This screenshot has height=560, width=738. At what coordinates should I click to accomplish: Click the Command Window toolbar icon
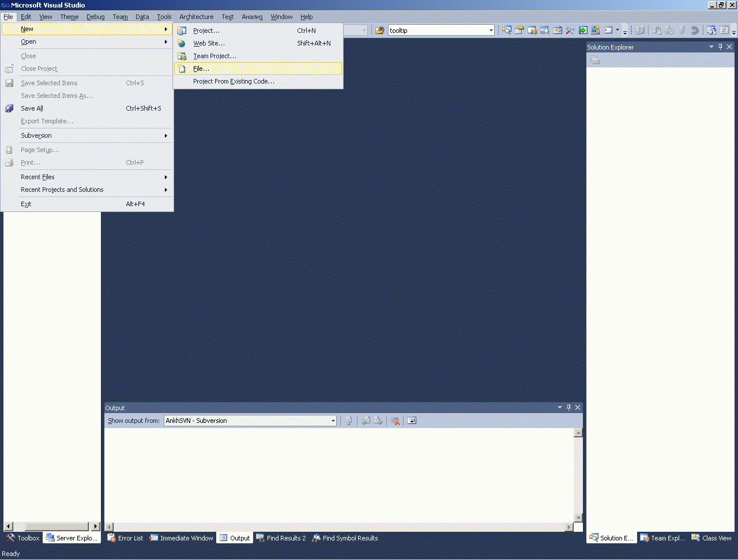point(608,31)
